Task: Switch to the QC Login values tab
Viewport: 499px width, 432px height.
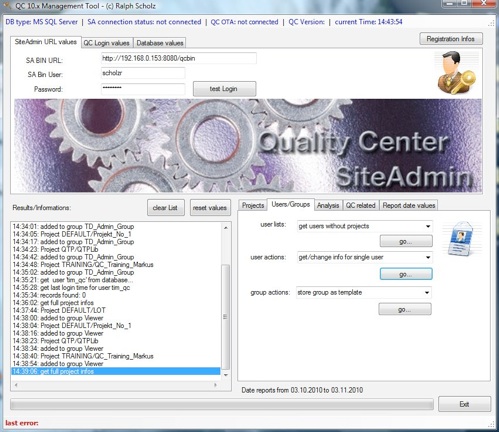Action: [106, 43]
